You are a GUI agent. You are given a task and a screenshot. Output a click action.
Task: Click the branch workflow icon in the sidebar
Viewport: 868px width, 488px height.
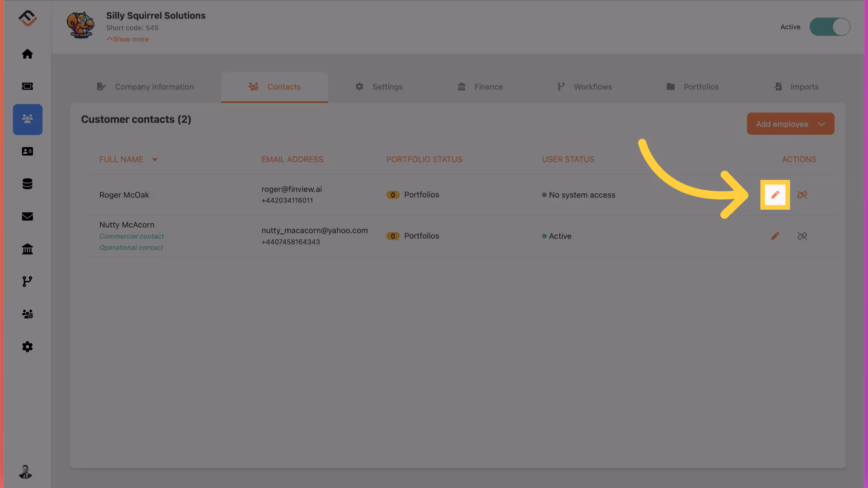(28, 282)
